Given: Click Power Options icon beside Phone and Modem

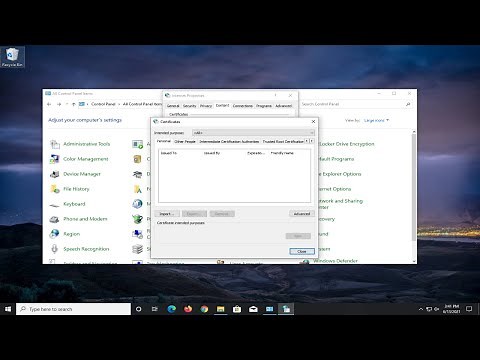Looking at the screenshot, I should (x=137, y=219).
